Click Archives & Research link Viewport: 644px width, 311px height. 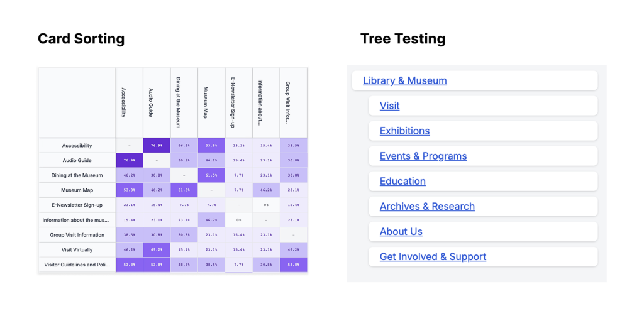click(x=427, y=206)
